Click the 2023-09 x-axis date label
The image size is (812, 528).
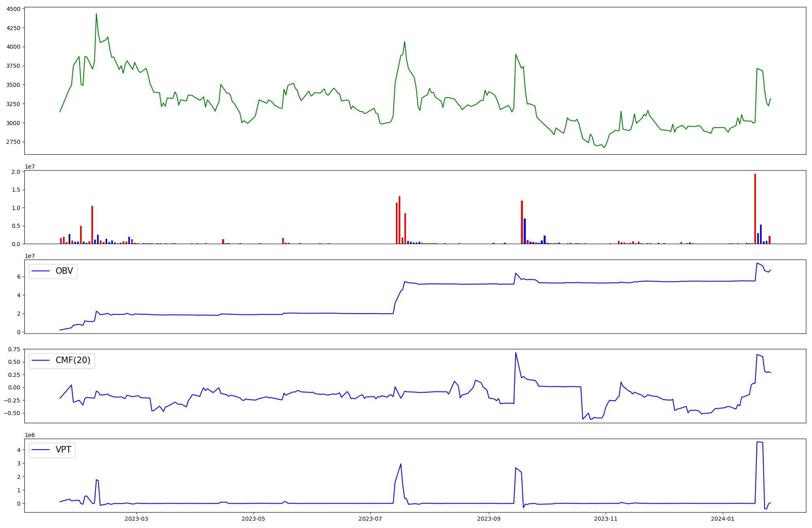click(x=489, y=519)
